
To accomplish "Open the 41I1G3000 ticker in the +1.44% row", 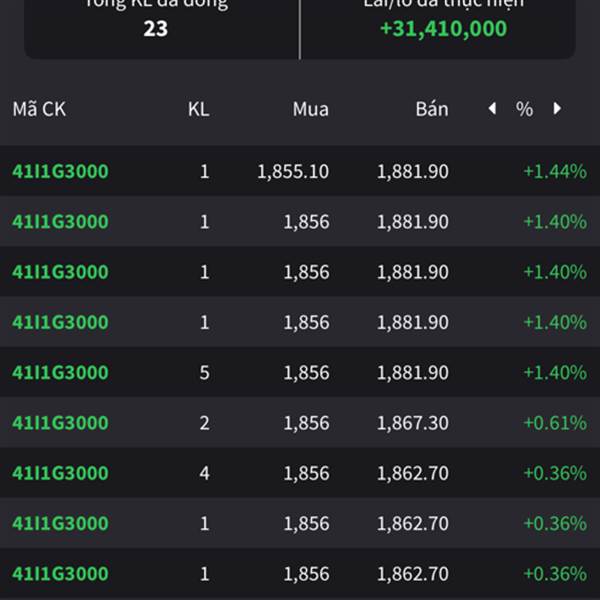I will [60, 171].
